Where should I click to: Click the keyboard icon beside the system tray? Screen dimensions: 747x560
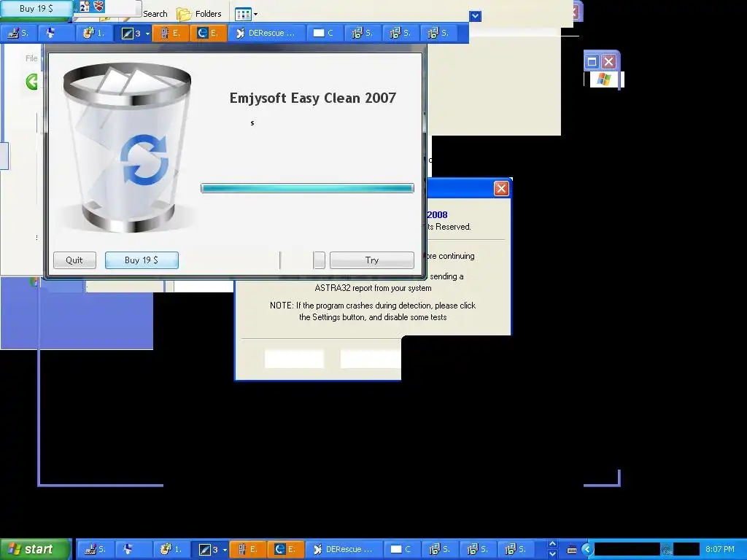click(x=572, y=550)
